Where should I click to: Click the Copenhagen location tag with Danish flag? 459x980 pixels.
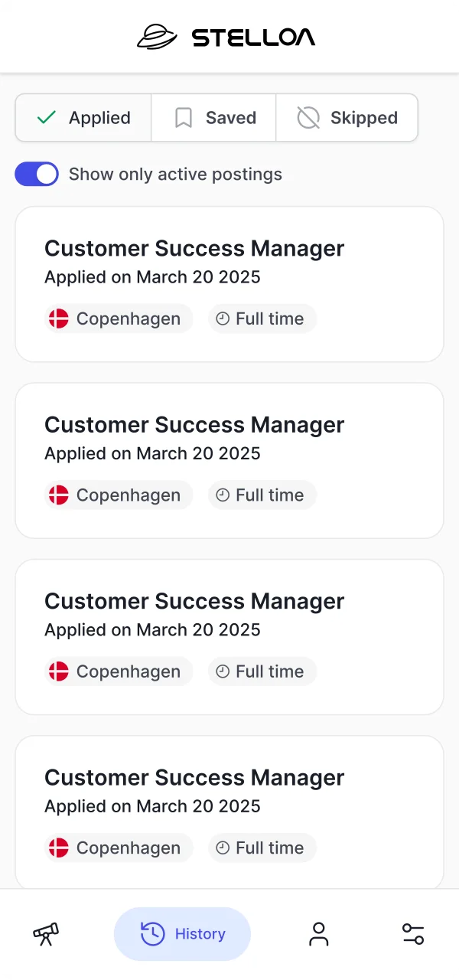(118, 318)
